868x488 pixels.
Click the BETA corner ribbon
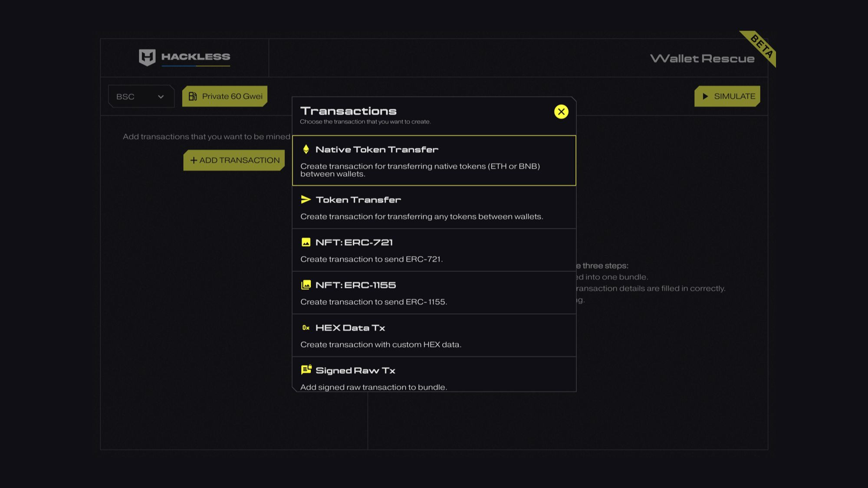point(762,46)
